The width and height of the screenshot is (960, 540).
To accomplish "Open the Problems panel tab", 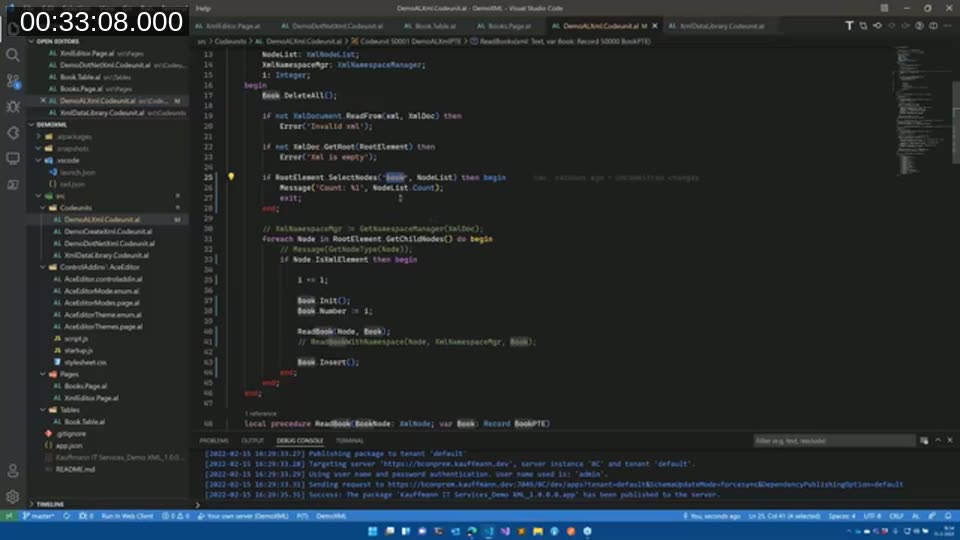I will click(214, 441).
